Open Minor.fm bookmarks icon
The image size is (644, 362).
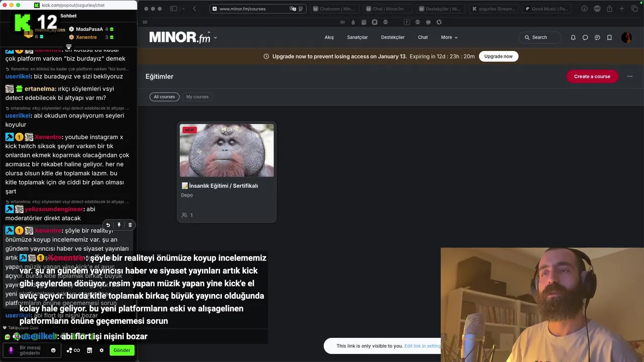tap(609, 37)
